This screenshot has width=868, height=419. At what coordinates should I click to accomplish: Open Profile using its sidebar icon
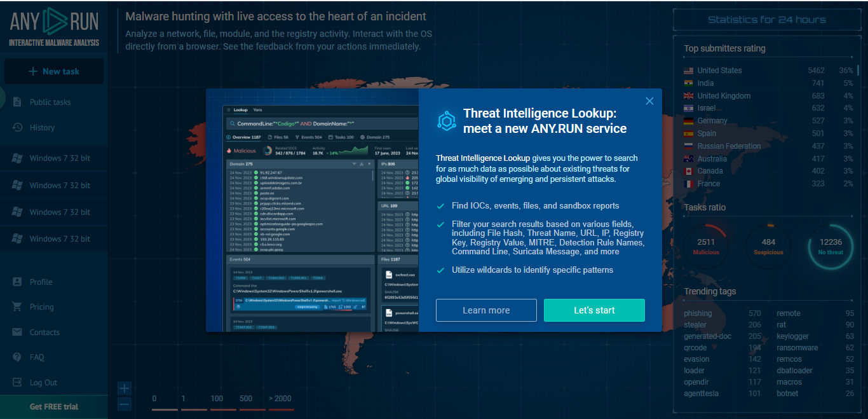18,282
